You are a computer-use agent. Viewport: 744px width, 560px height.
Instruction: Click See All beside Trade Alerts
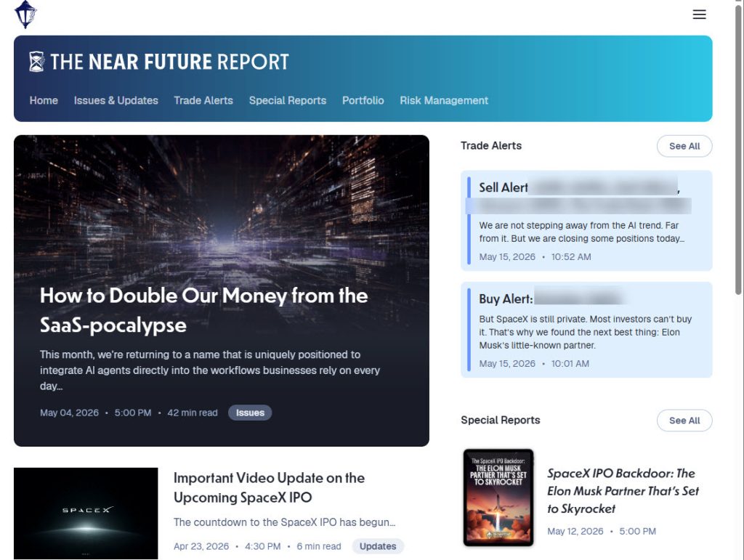point(684,146)
